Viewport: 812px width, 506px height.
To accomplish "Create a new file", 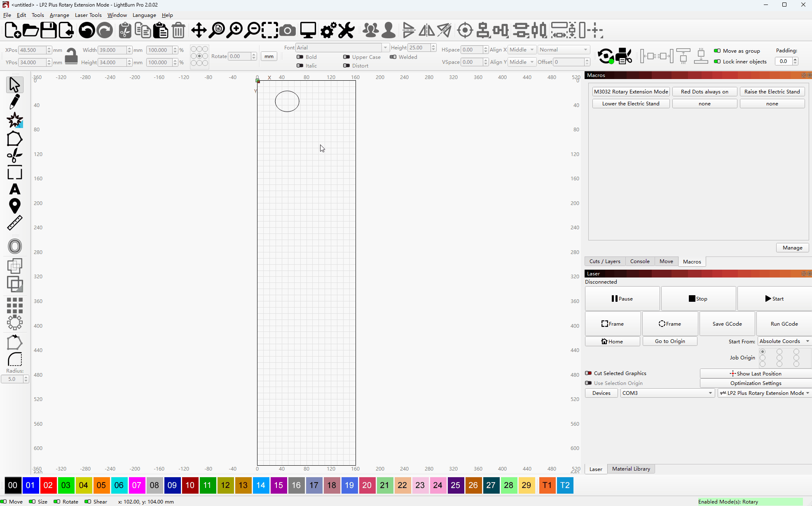I will tap(12, 30).
